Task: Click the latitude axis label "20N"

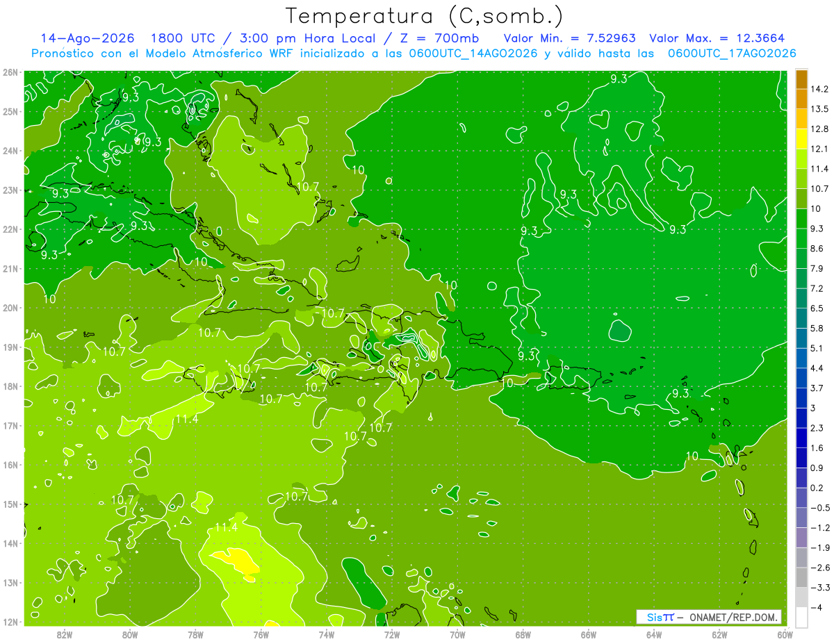Action: 10,308
